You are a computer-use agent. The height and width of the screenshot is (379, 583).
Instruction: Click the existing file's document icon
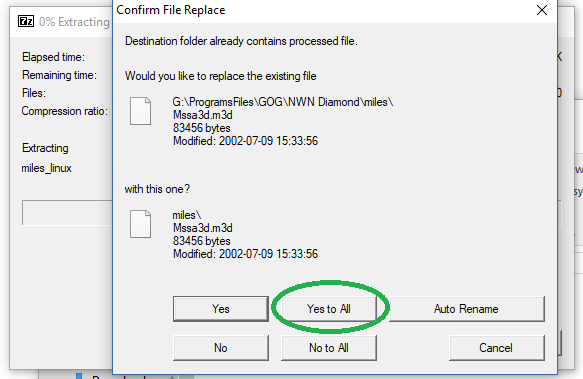[141, 111]
